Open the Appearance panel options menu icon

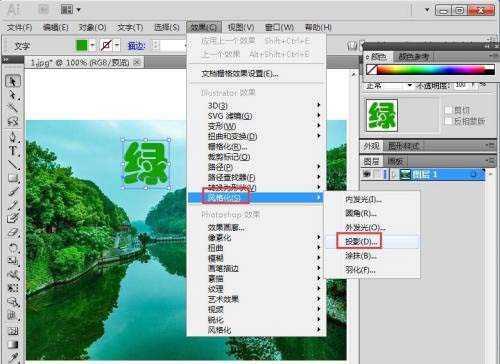click(x=490, y=145)
